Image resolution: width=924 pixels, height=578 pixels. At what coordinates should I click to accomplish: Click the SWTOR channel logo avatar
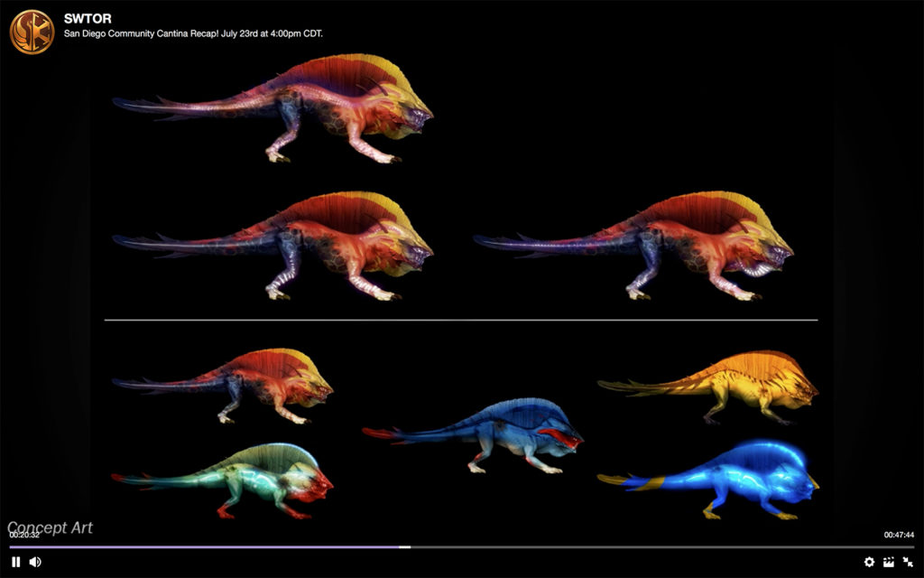click(x=32, y=32)
